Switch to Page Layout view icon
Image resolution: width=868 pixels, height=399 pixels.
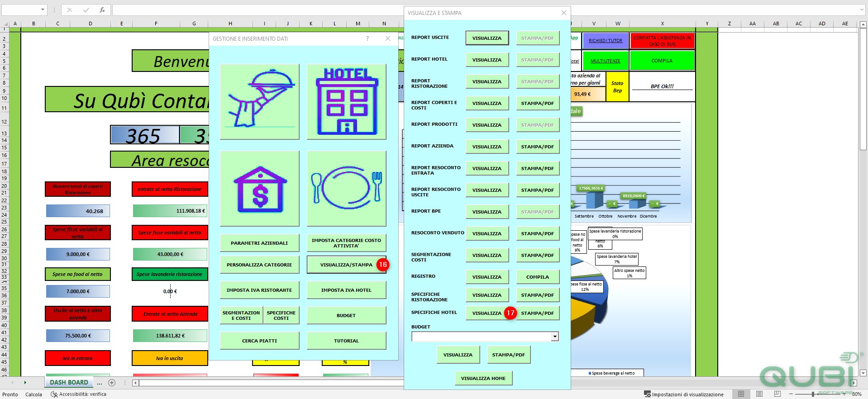(x=759, y=394)
